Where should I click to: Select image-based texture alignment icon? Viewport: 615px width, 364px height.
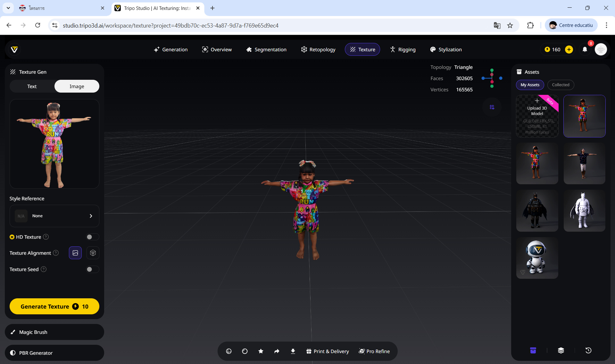pyautogui.click(x=75, y=253)
